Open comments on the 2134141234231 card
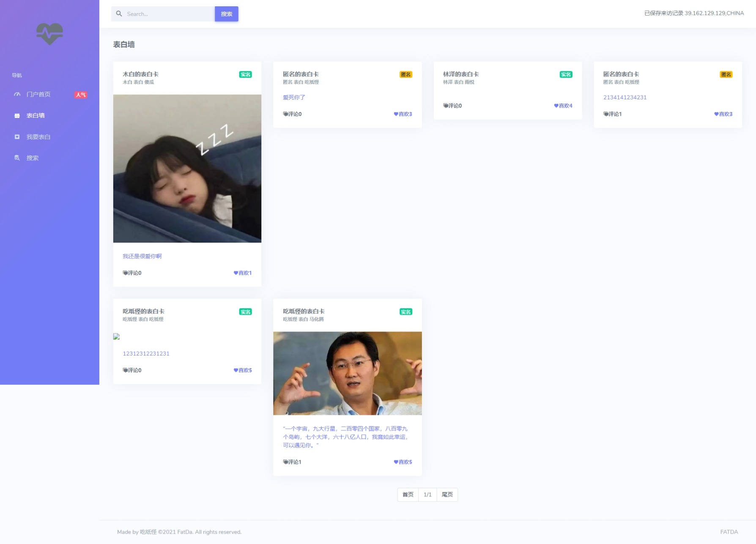Screen dimensions: 756x544 click(x=612, y=114)
